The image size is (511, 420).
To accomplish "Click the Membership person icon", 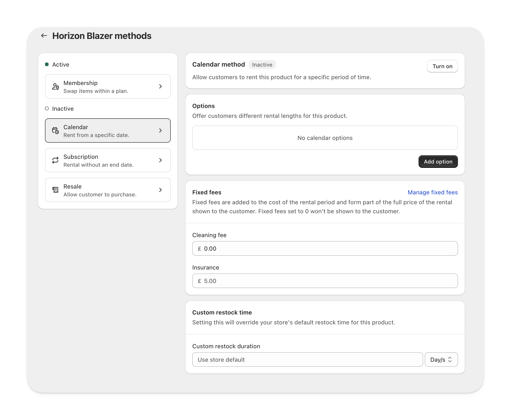I will (55, 87).
